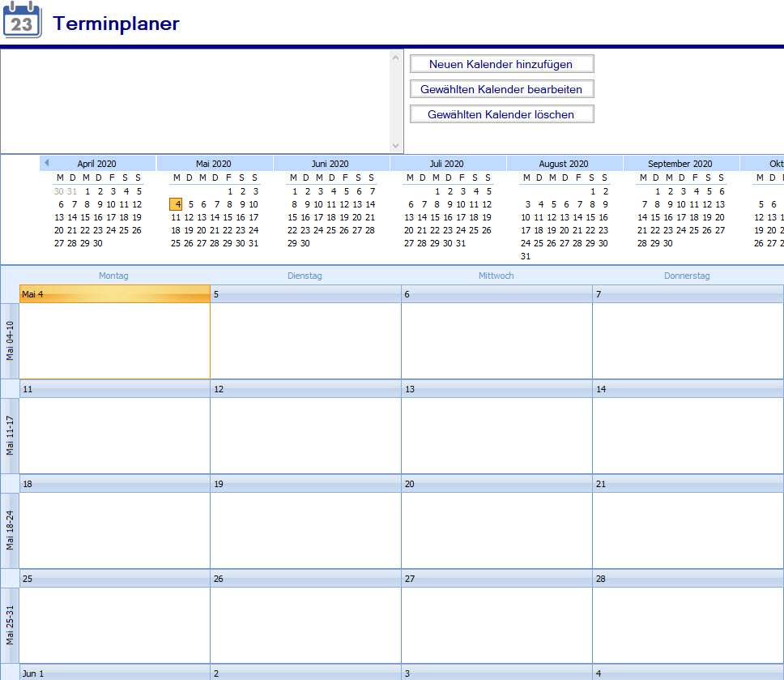The height and width of the screenshot is (680, 784).
Task: Click the Montag column header
Action: pyautogui.click(x=113, y=276)
